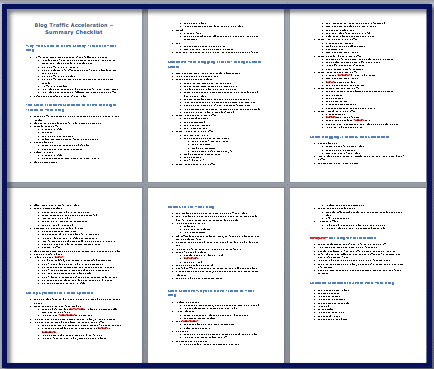Click the blue heading on page four
Image resolution: width=434 pixels, height=369 pixels.
(x=59, y=293)
